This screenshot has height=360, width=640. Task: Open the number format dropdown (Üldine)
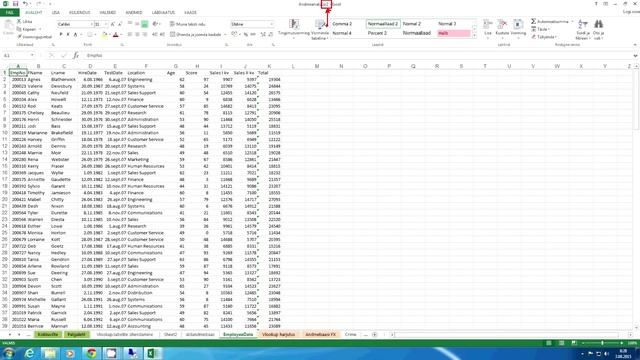click(x=271, y=24)
